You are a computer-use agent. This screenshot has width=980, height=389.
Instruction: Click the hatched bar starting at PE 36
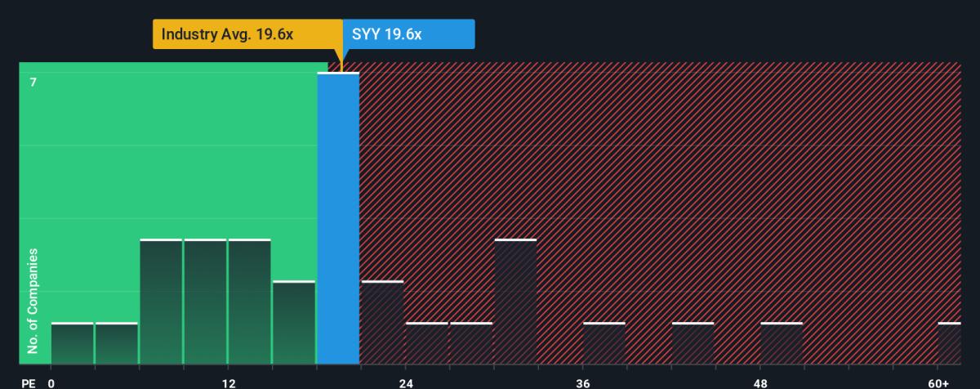(x=604, y=343)
